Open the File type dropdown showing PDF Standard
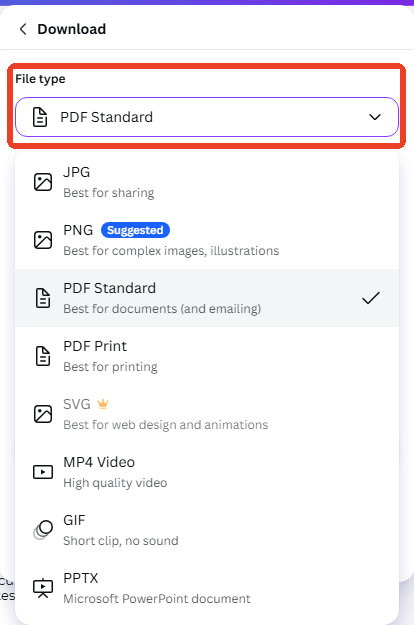The width and height of the screenshot is (414, 625). click(207, 117)
